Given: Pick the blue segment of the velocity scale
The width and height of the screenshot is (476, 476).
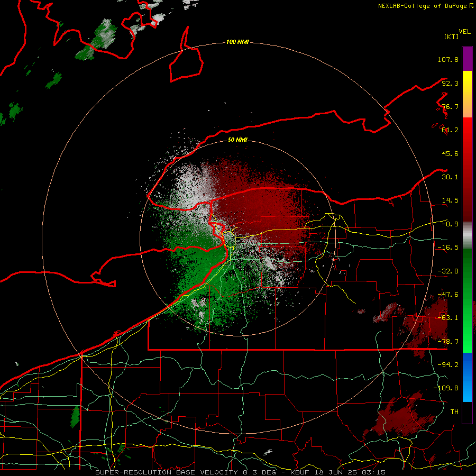Looking at the screenshot, I should (x=467, y=377).
